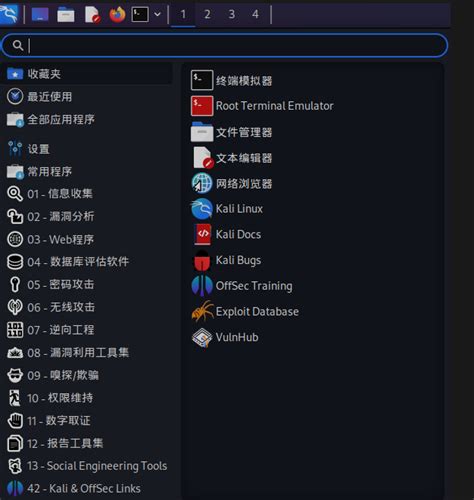Open Kali Docs book icon
This screenshot has width=474, height=500.
(x=202, y=234)
